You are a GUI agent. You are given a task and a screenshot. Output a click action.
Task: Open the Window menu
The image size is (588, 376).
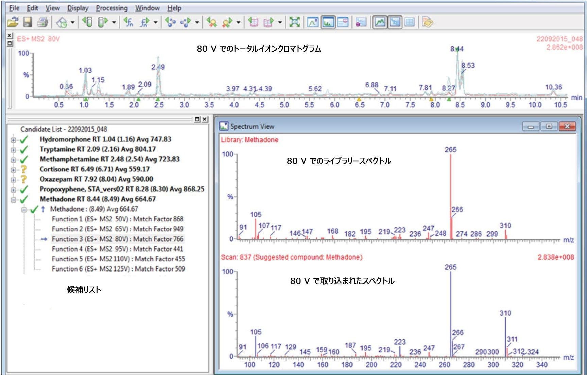coord(148,8)
